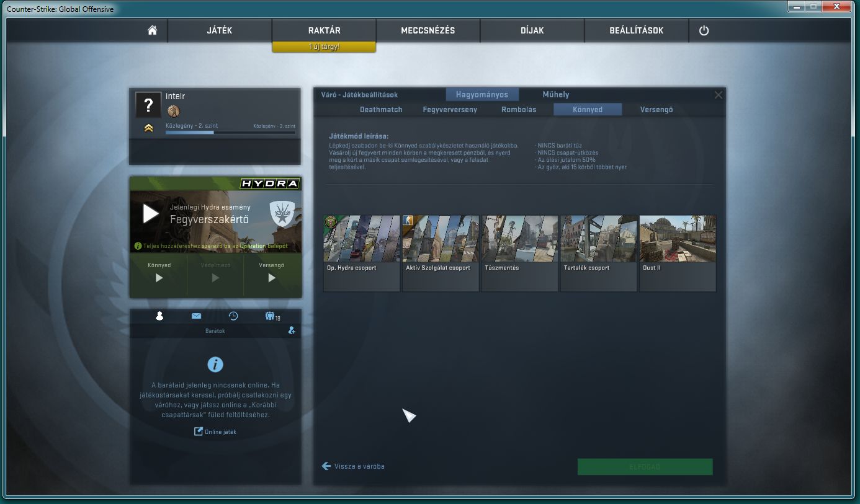860x504 pixels.
Task: Select the Rombolás game mode
Action: coord(519,110)
